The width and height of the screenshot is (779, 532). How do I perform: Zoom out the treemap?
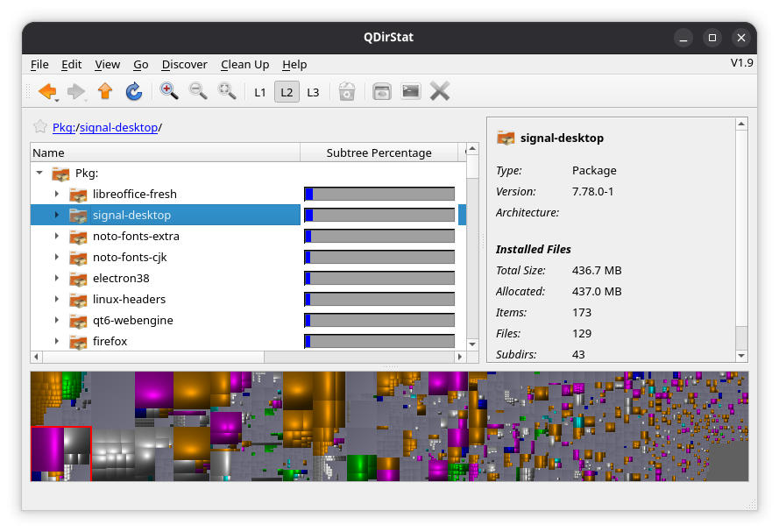point(198,91)
